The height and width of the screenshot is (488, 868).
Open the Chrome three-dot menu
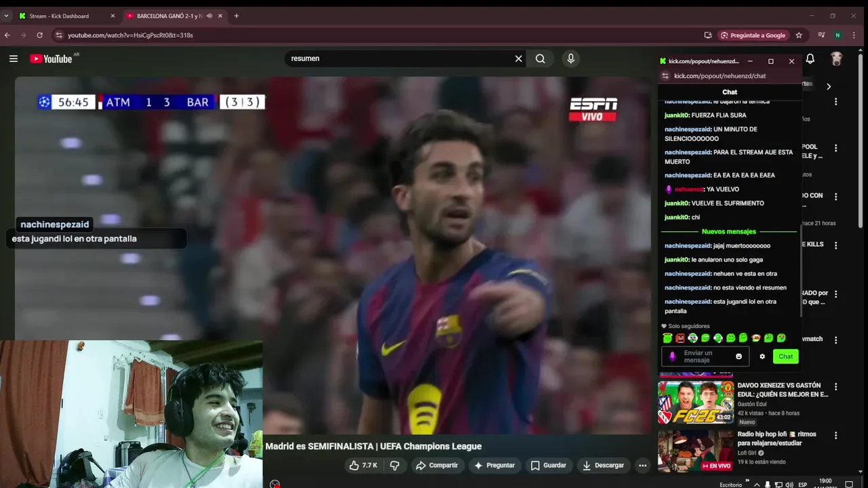click(x=855, y=35)
